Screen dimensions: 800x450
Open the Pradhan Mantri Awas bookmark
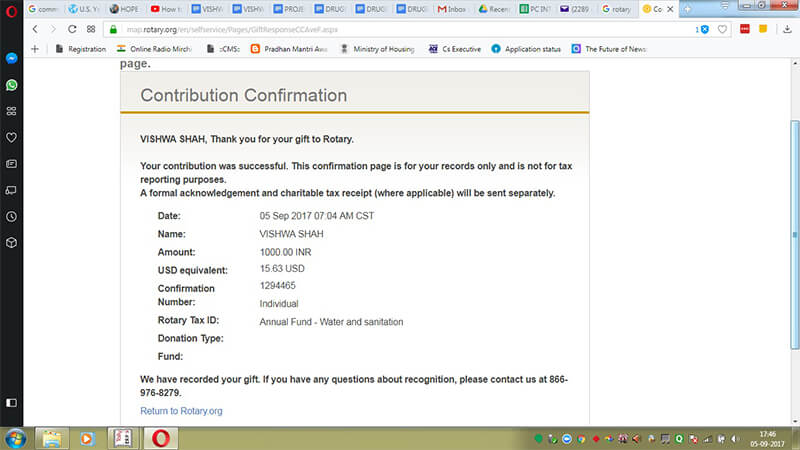[x=289, y=49]
